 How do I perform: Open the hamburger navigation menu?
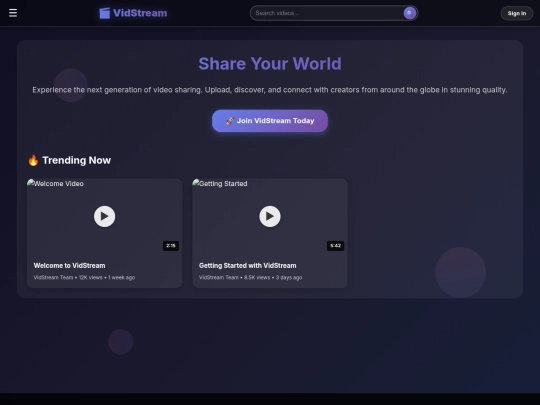pos(13,13)
